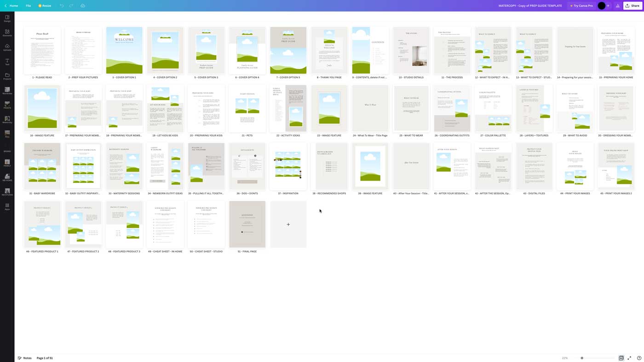Open the analytics bar chart icon
The image size is (644, 362).
617,6
